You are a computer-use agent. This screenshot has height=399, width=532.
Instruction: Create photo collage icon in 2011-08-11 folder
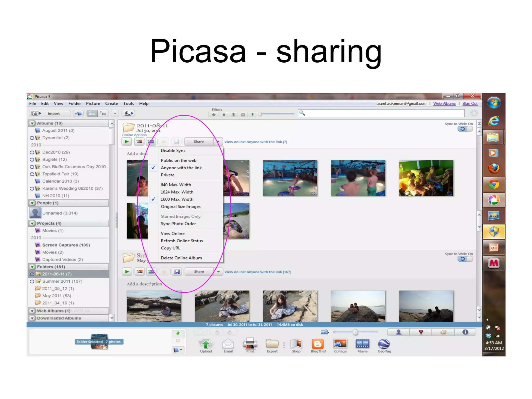tap(139, 142)
